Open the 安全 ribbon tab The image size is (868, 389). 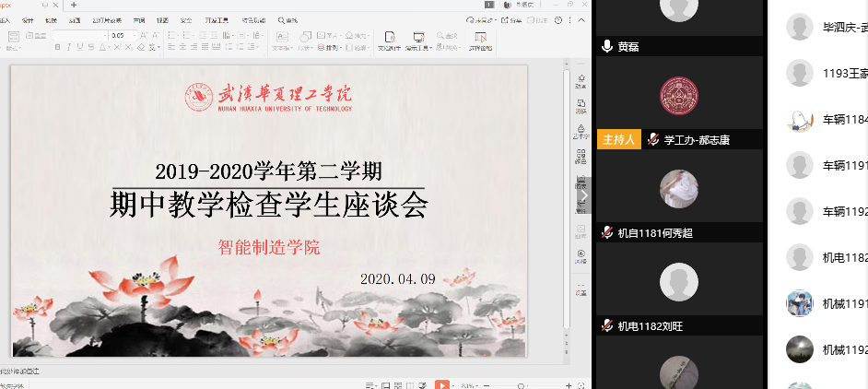pos(187,19)
